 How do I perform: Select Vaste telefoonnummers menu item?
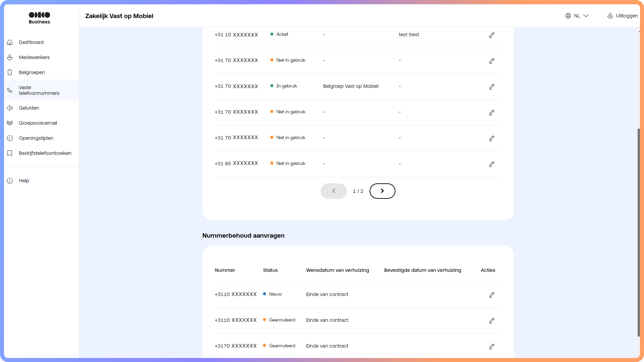pos(39,90)
